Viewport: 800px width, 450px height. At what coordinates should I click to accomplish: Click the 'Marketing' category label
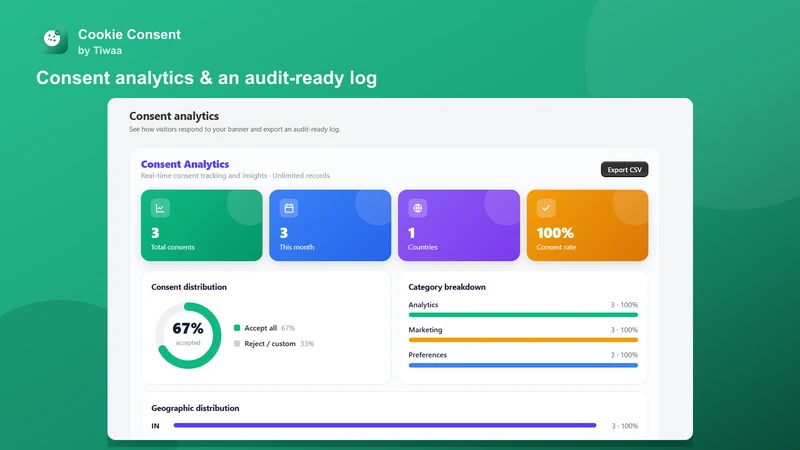click(425, 330)
